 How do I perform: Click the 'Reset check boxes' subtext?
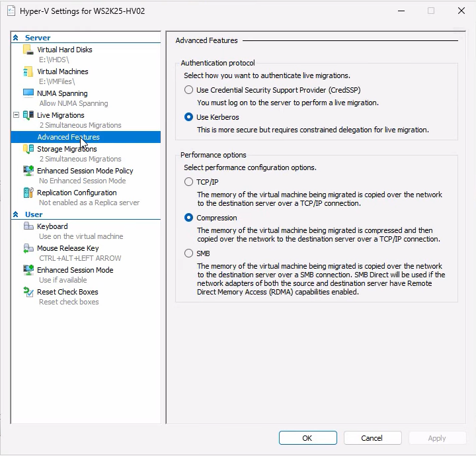pos(69,302)
